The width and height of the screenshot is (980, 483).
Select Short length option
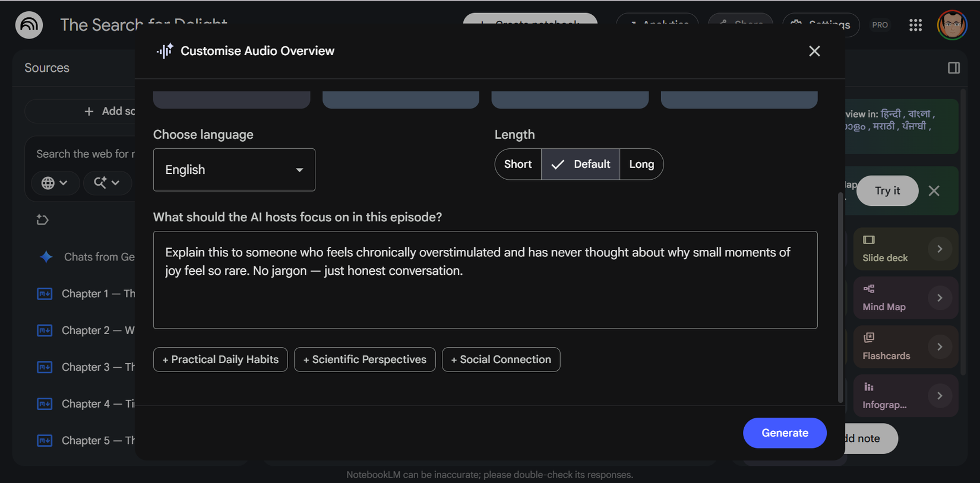518,164
